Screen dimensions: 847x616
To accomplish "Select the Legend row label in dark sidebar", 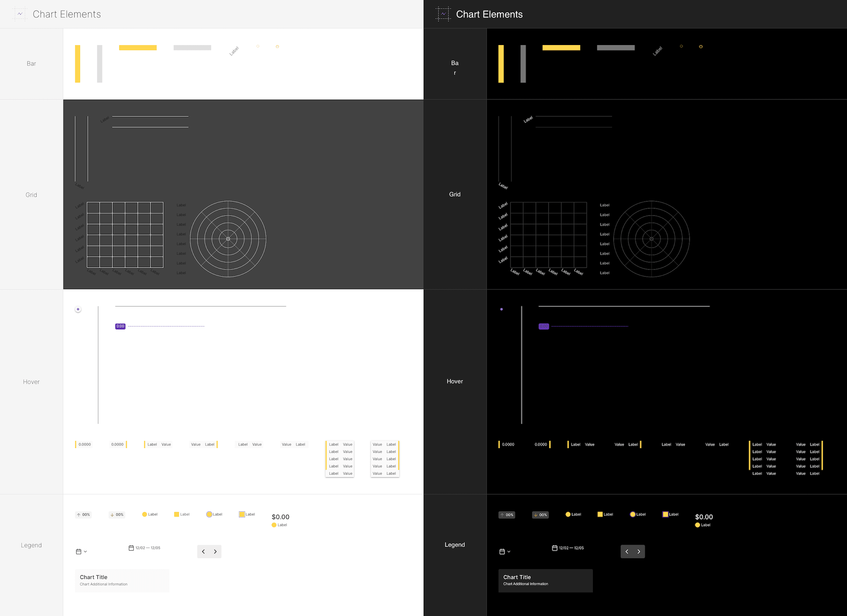I will coord(455,545).
